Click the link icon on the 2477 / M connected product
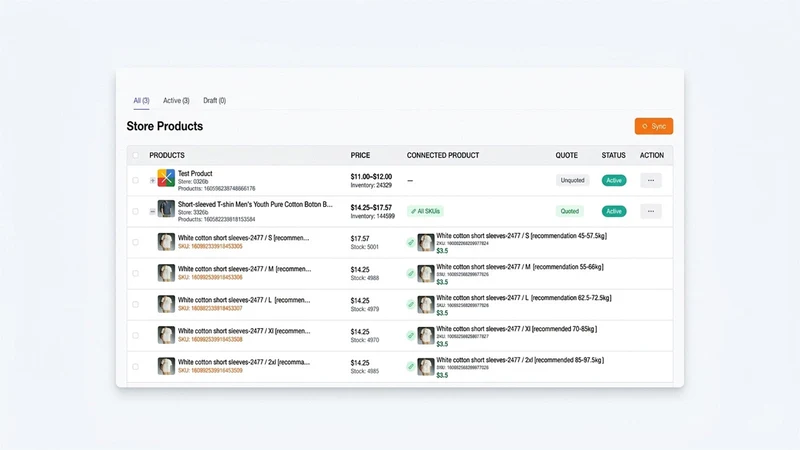 coord(411,273)
